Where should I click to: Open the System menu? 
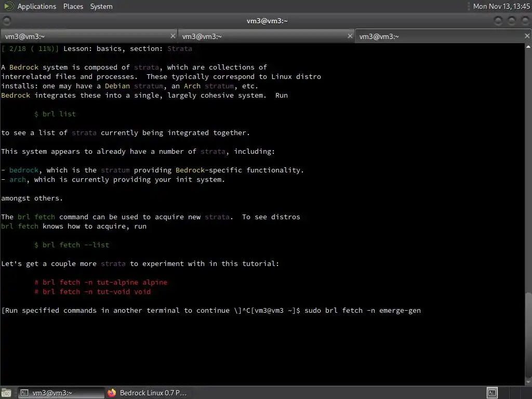pos(101,6)
